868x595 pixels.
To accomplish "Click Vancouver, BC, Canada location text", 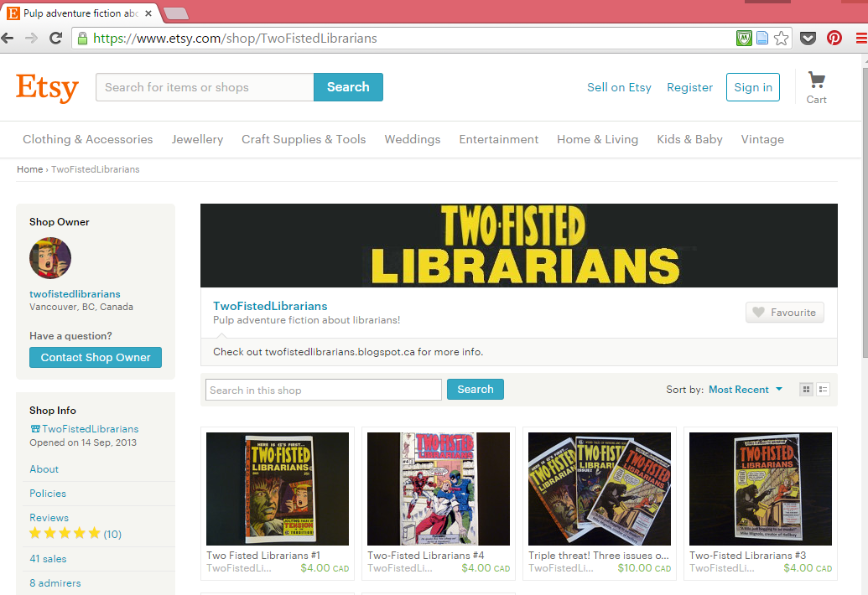I will click(x=81, y=307).
